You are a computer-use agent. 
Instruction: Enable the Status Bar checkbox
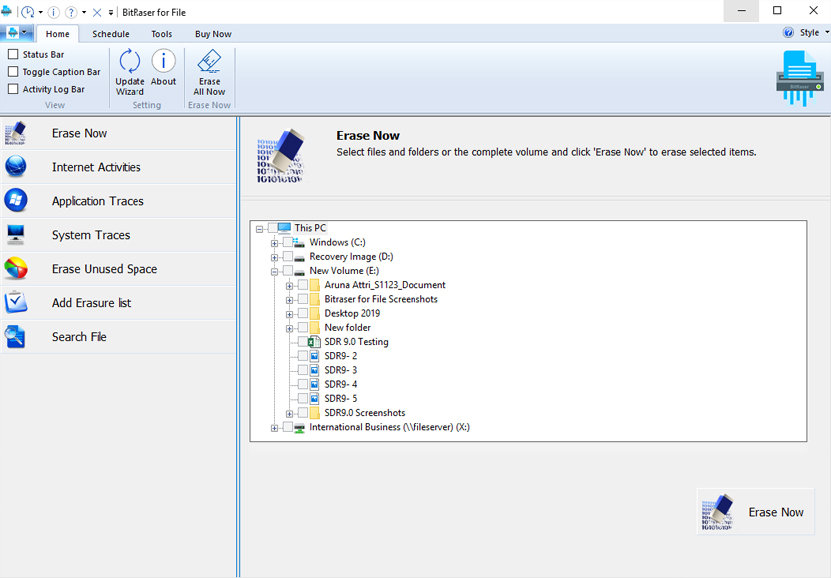13,54
